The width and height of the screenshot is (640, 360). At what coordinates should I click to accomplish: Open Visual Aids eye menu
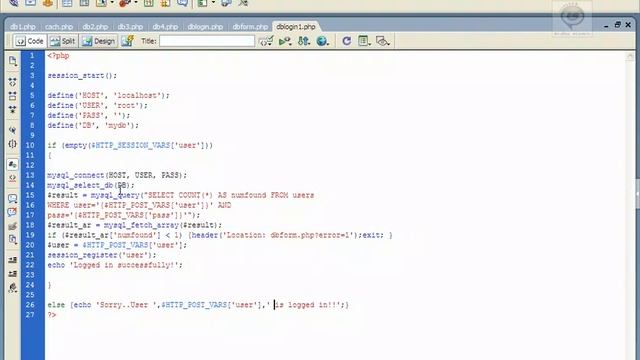point(382,41)
